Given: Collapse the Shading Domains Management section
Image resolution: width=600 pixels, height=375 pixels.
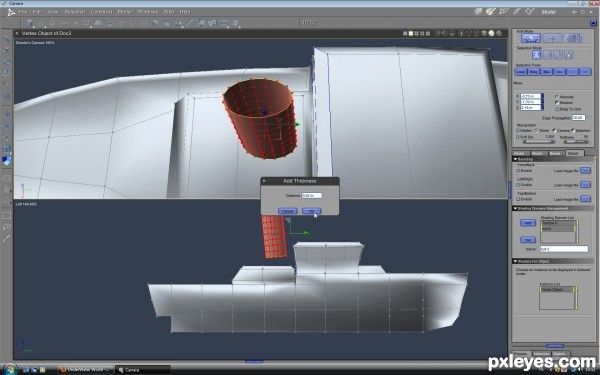Looking at the screenshot, I should click(x=515, y=209).
